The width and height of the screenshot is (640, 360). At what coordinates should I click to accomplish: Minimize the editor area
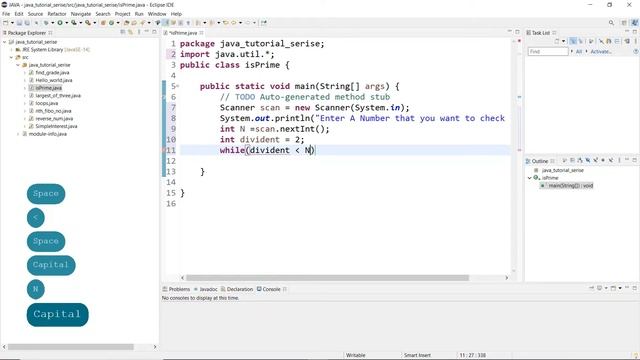click(x=509, y=31)
